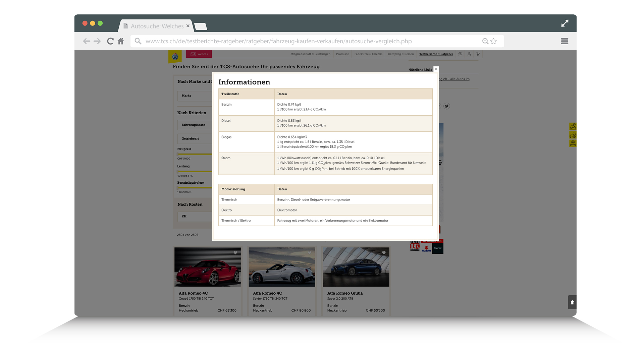Close the Informationen popup
The image size is (644, 362).
436,69
